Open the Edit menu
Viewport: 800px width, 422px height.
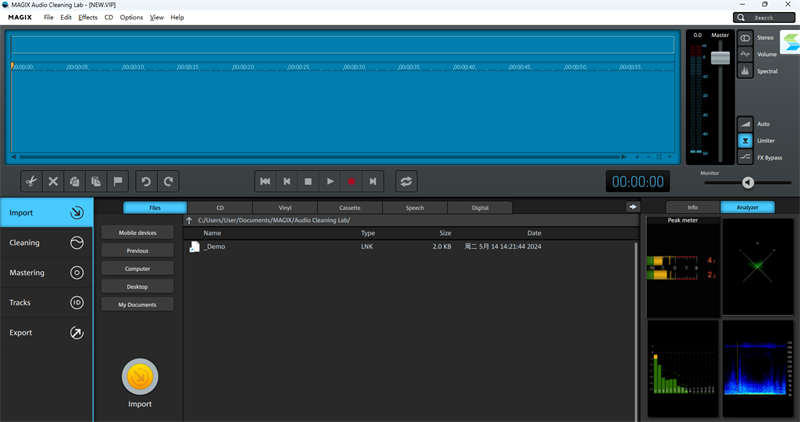[66, 17]
